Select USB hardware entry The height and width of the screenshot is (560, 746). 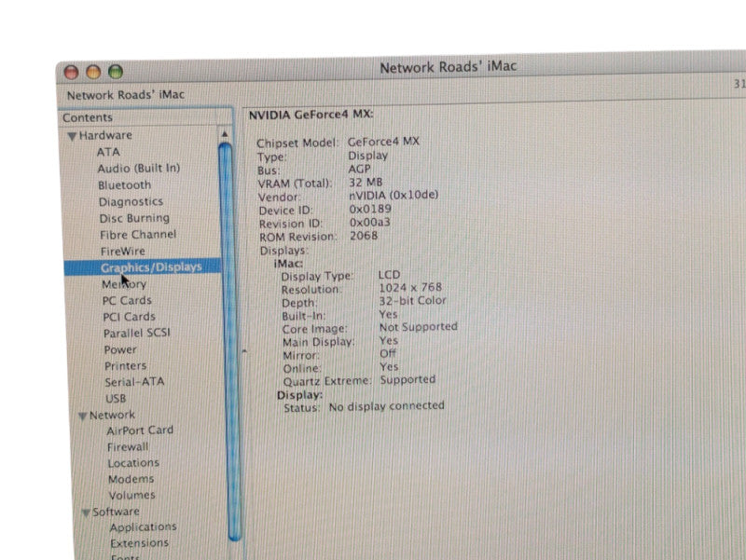(116, 399)
